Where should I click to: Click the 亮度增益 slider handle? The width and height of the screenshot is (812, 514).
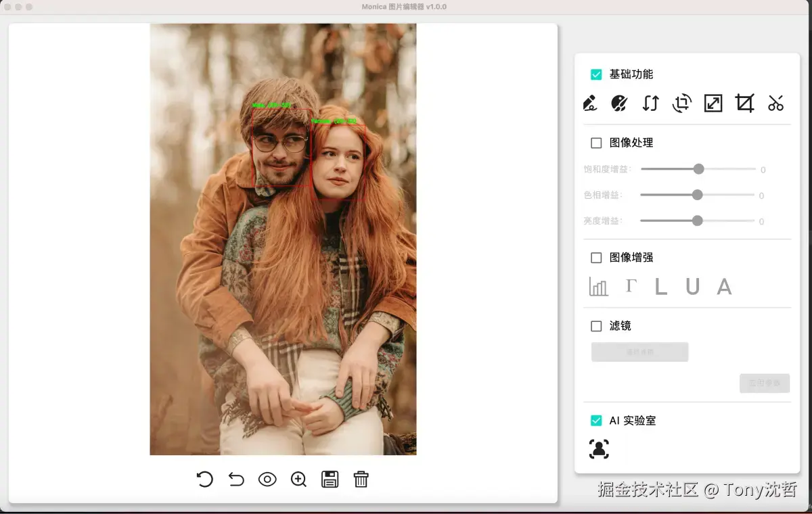(698, 220)
